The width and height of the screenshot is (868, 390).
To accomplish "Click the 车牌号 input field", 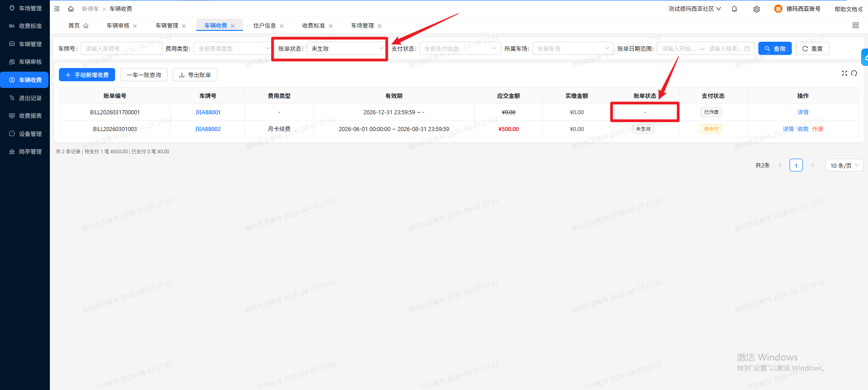I will [x=121, y=49].
